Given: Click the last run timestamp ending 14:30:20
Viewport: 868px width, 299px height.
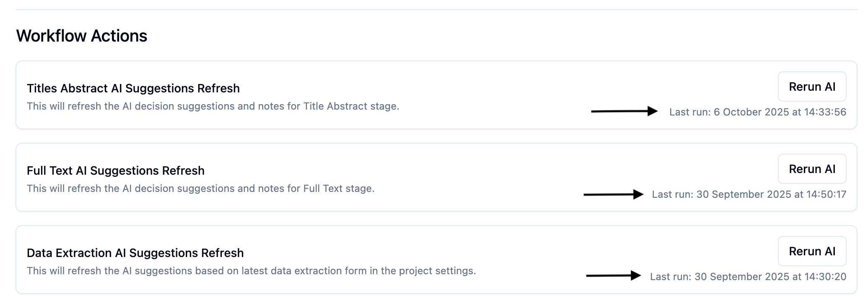Looking at the screenshot, I should pyautogui.click(x=748, y=277).
